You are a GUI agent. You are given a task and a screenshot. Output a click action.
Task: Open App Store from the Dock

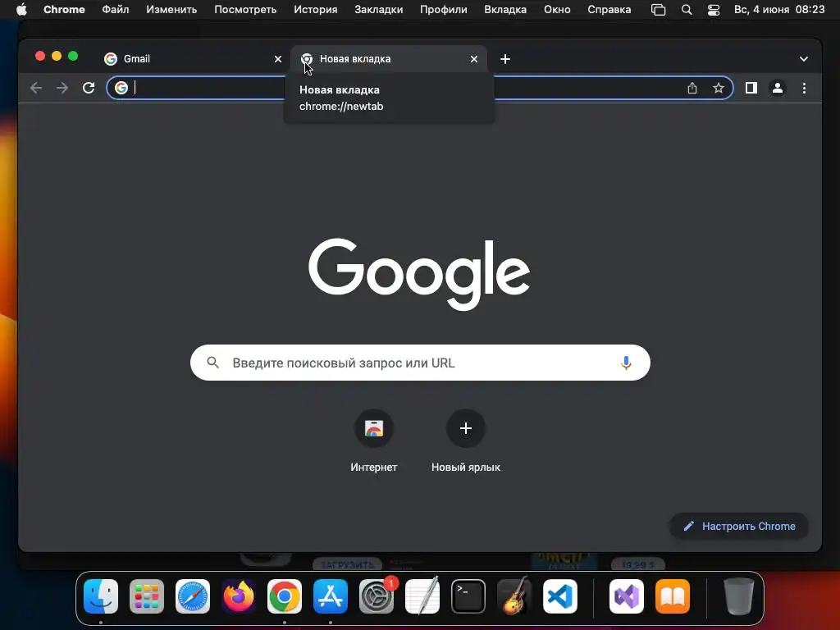coord(331,596)
